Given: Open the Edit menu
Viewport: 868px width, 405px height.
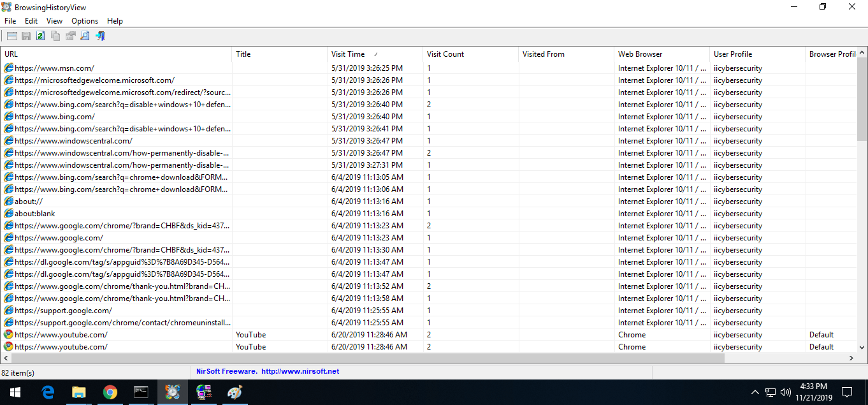Looking at the screenshot, I should pos(31,21).
